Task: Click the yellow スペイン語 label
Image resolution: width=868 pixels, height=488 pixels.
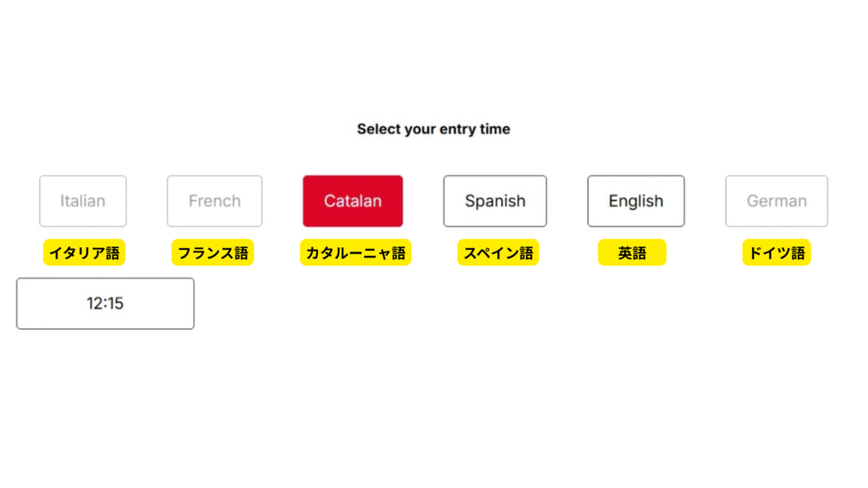Action: (498, 252)
